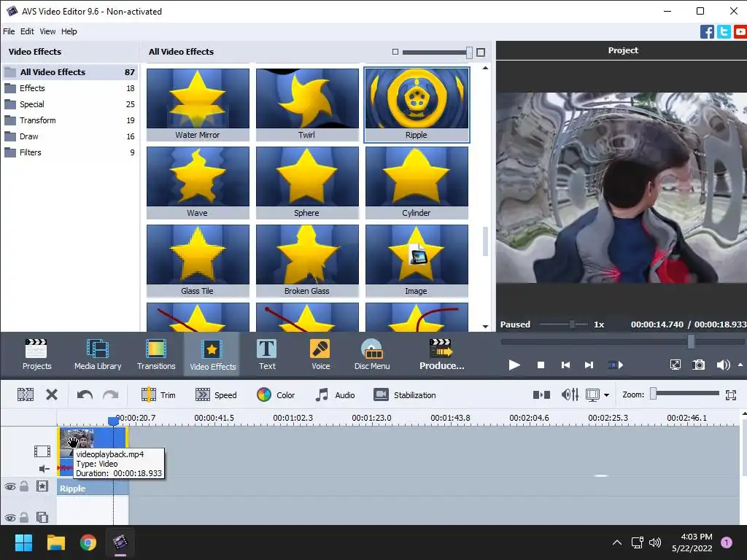This screenshot has height=560, width=747.
Task: Click the small thumbnails size icon
Action: [395, 52]
